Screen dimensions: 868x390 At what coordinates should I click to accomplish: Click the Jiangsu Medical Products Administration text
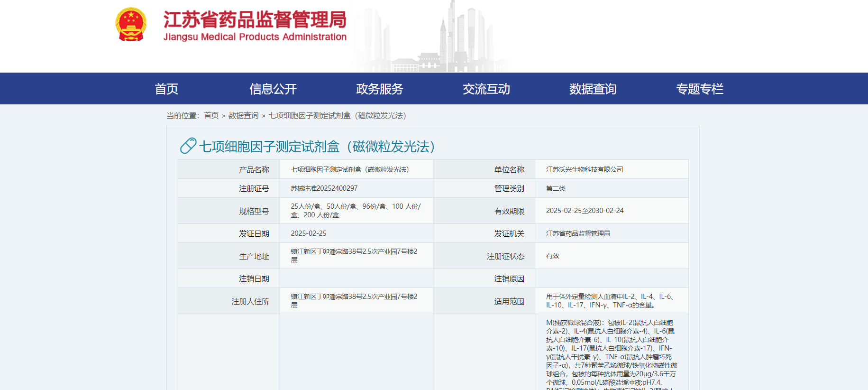click(255, 37)
